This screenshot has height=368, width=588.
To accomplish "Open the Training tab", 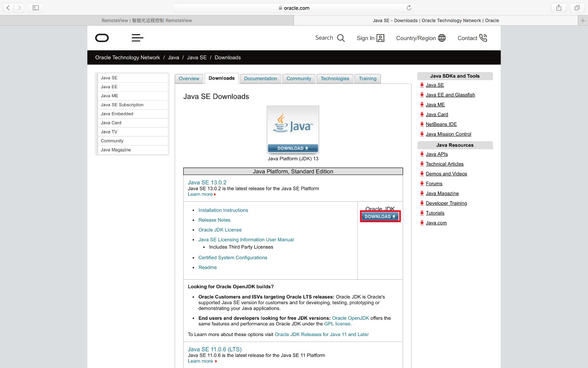I will [368, 78].
